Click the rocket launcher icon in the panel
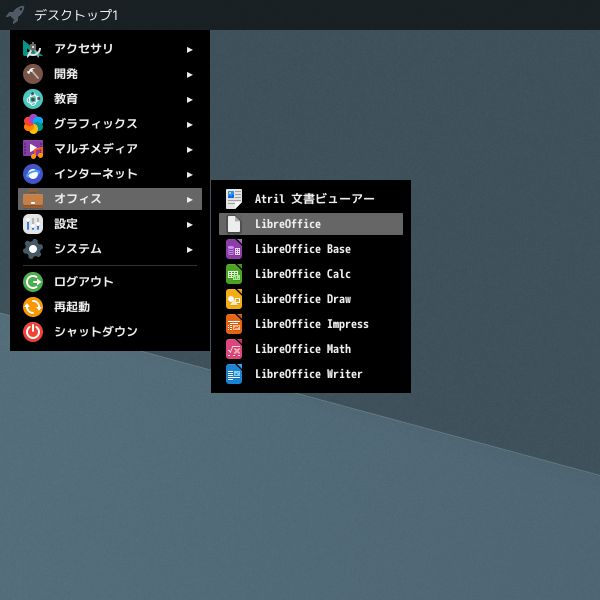This screenshot has width=600, height=600. [15, 15]
